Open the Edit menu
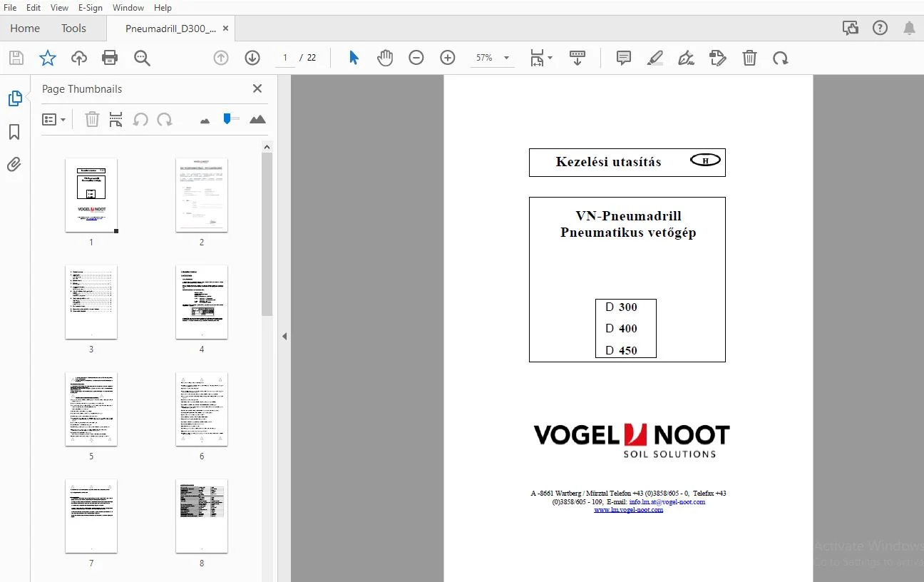The image size is (924, 582). (x=34, y=7)
